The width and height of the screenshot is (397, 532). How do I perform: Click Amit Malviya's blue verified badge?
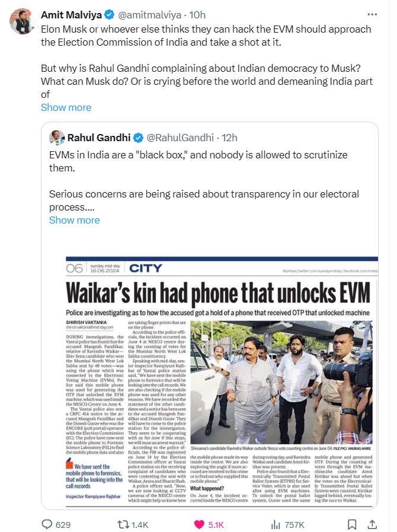pos(109,15)
